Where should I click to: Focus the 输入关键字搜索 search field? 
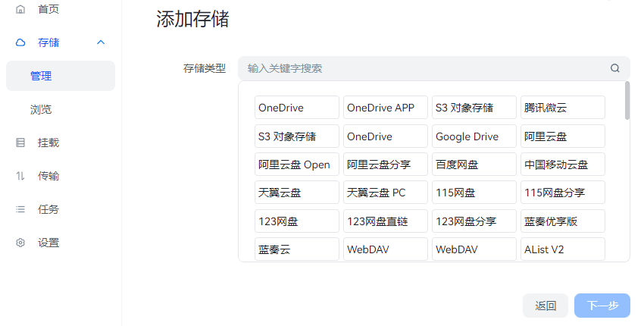point(433,68)
